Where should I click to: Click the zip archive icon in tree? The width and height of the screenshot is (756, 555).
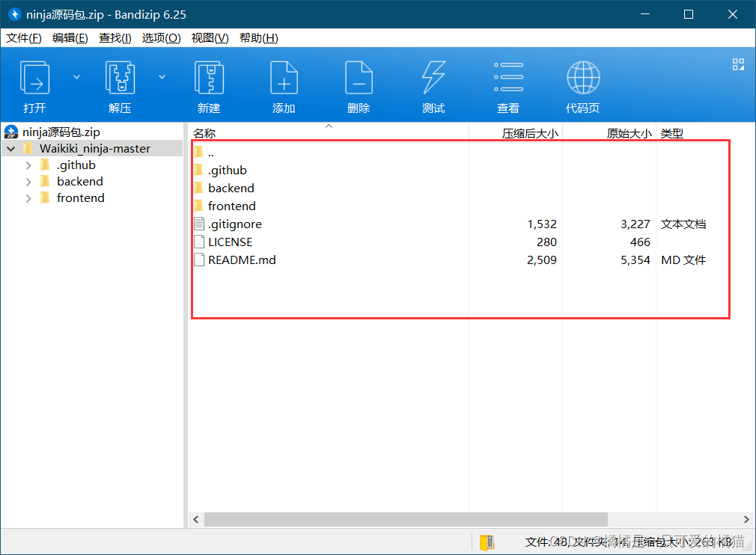(11, 132)
